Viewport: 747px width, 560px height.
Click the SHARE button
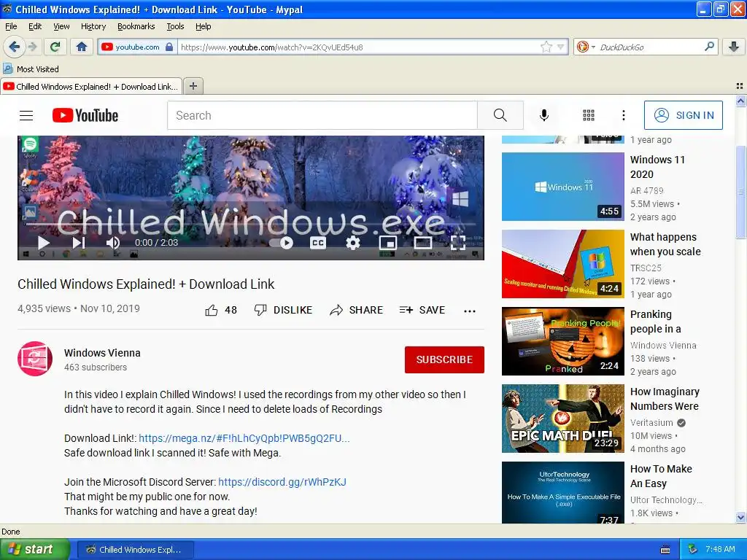(x=356, y=311)
